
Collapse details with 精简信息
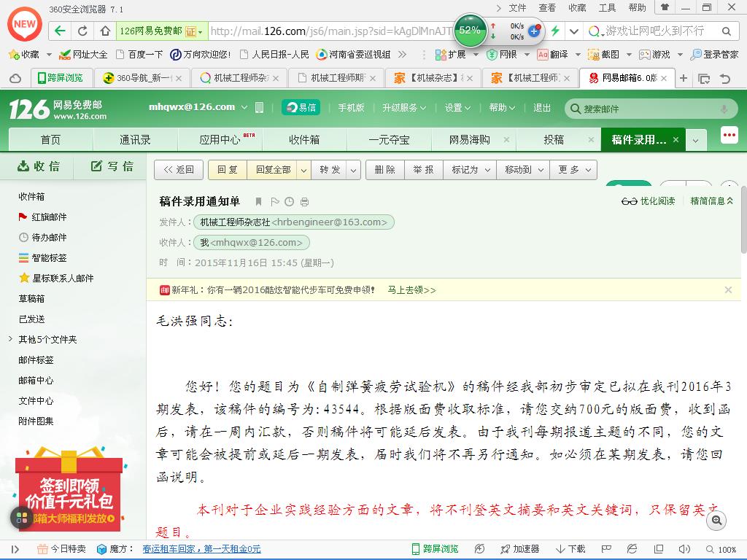[712, 201]
